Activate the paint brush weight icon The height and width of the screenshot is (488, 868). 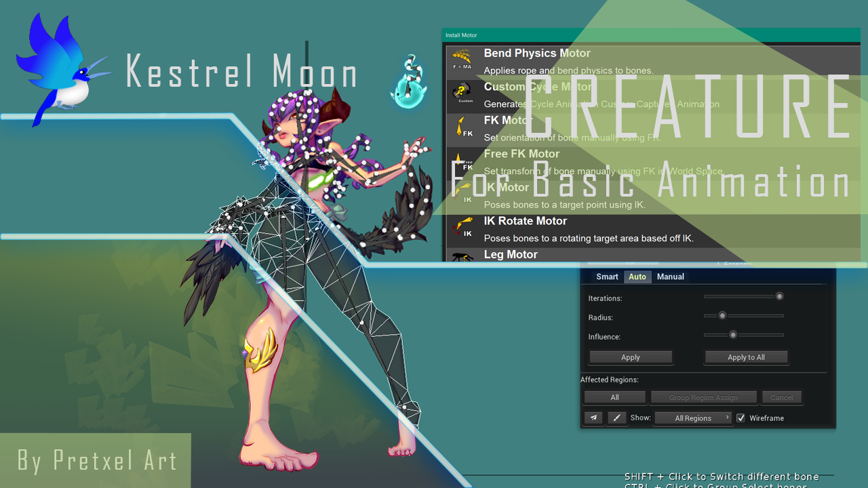coord(616,418)
